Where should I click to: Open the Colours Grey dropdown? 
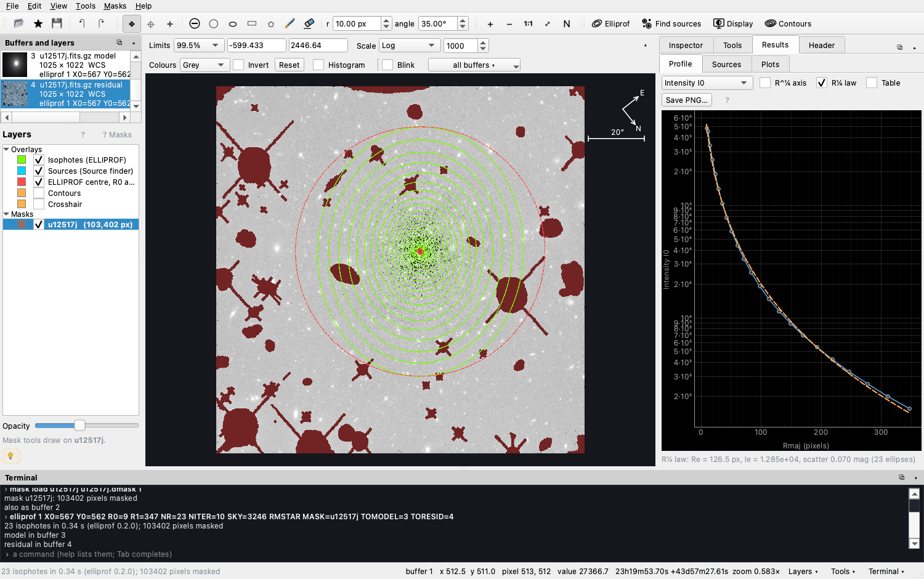205,65
